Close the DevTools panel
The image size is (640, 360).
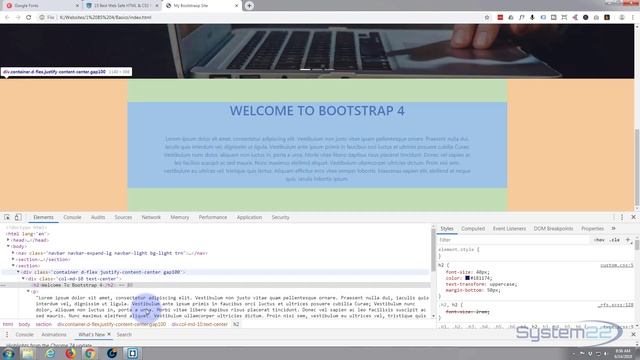tap(633, 217)
